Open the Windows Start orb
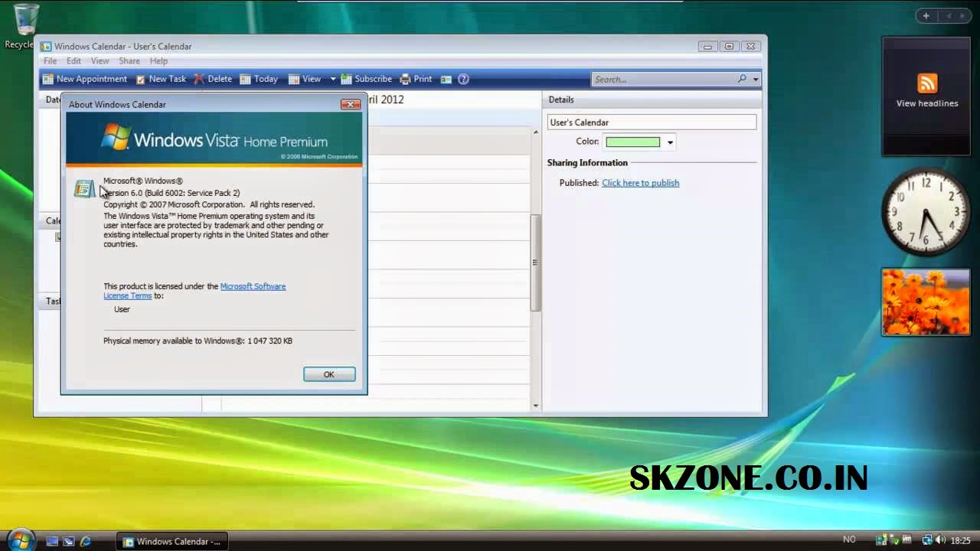 [x=20, y=540]
